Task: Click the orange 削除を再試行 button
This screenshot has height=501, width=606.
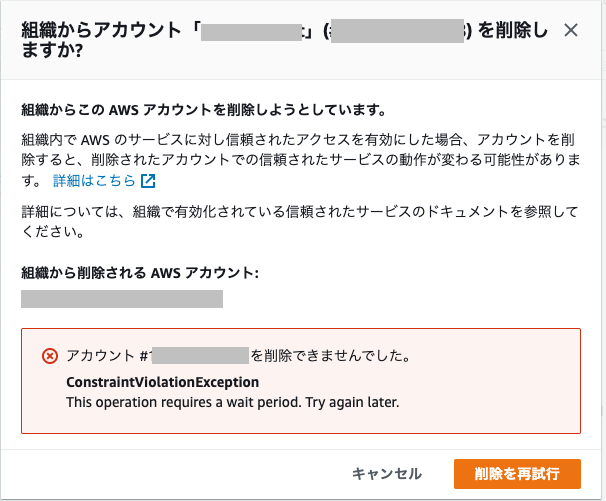Action: [x=517, y=474]
